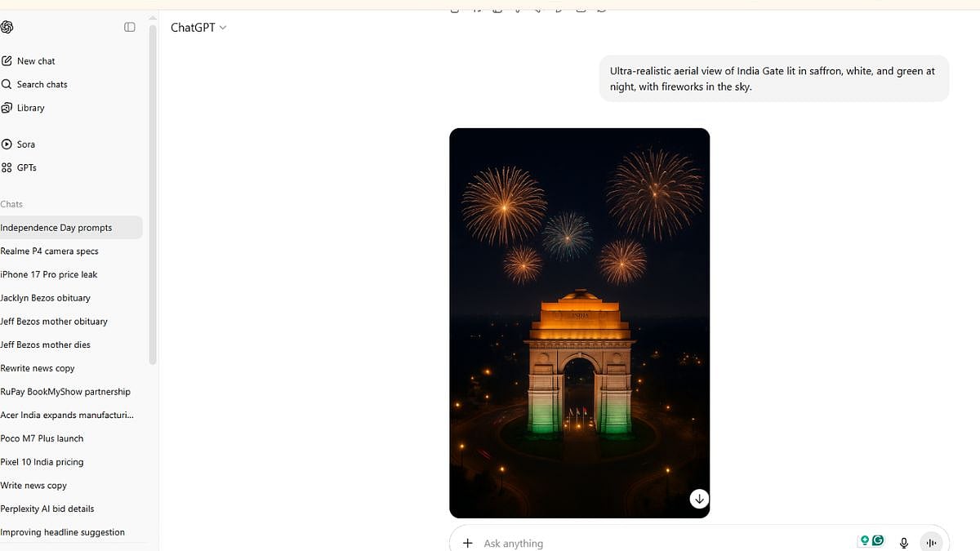980x551 pixels.
Task: Start voice mode with the waveform button
Action: [x=931, y=543]
